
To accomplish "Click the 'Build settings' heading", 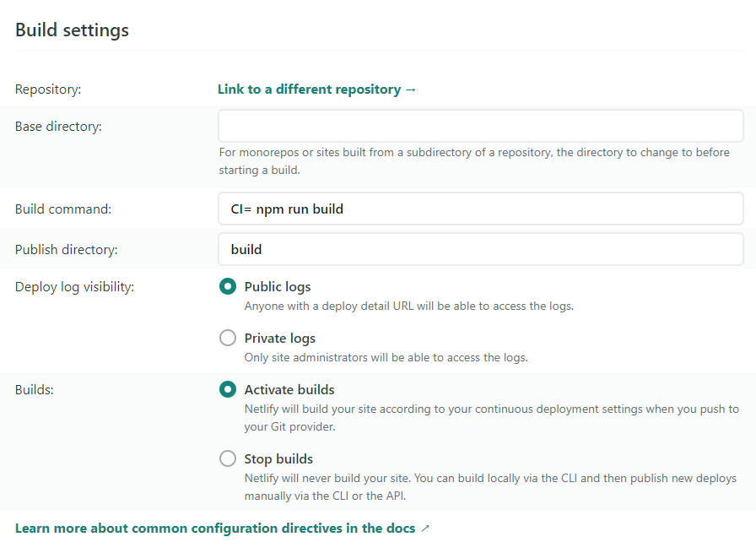I will 73,30.
